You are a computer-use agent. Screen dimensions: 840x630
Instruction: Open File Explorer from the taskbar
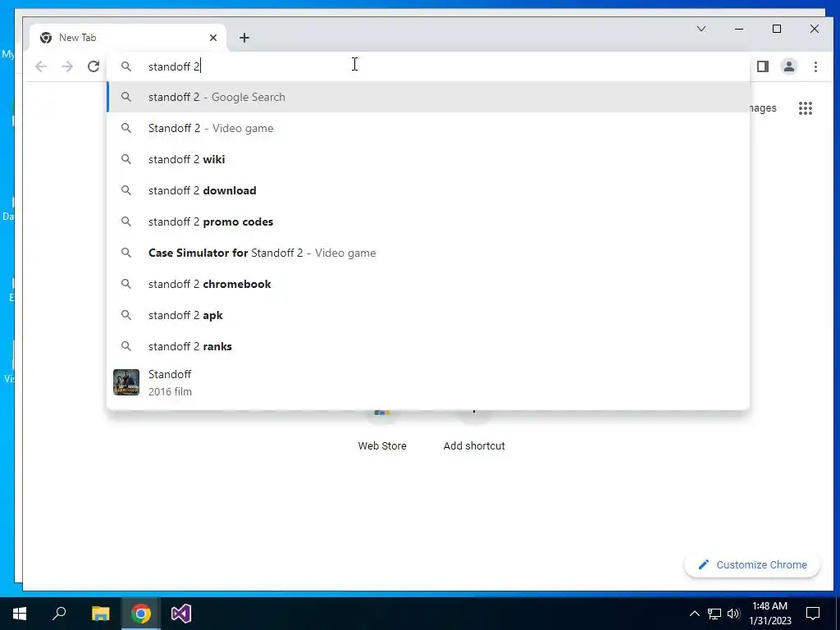click(x=100, y=614)
